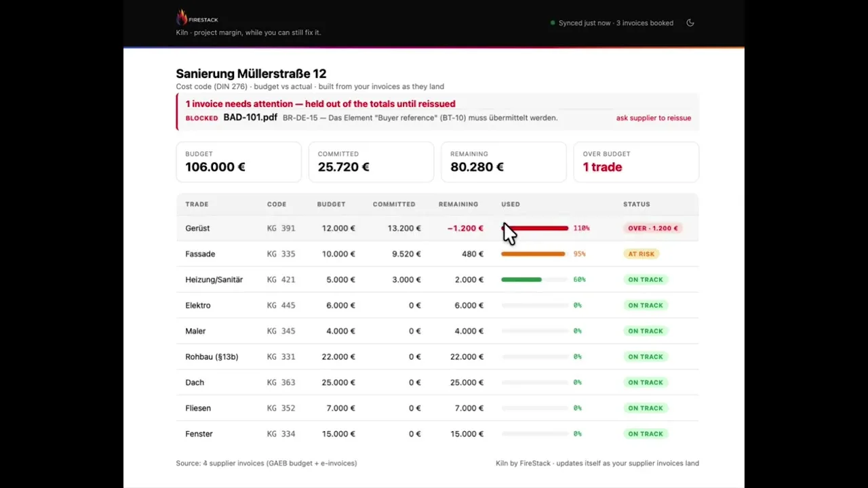Sort by the STATUS column header

click(636, 204)
